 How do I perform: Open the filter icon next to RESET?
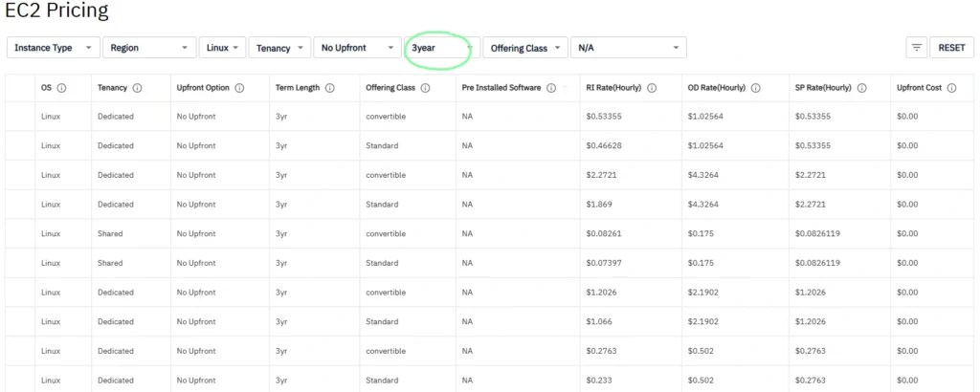(x=916, y=48)
